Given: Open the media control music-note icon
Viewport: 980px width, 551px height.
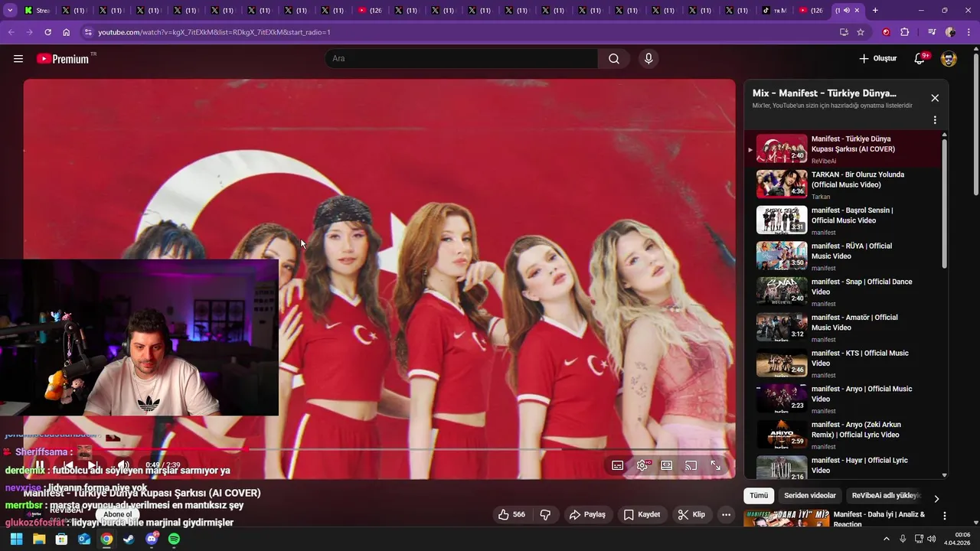Looking at the screenshot, I should coord(932,32).
